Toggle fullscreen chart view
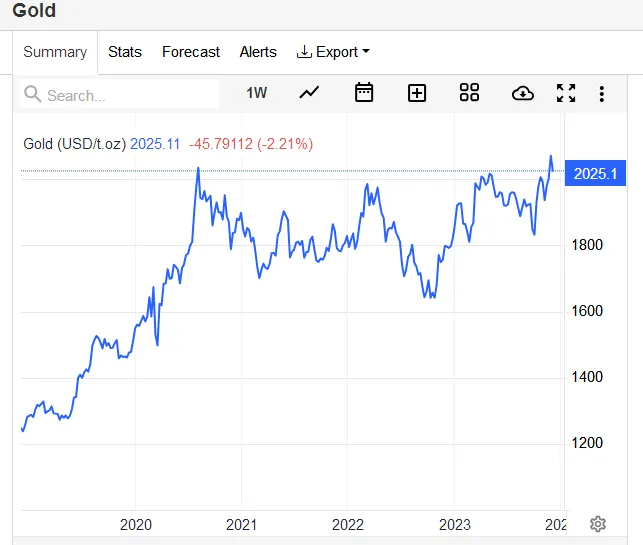The image size is (643, 545). 566,93
